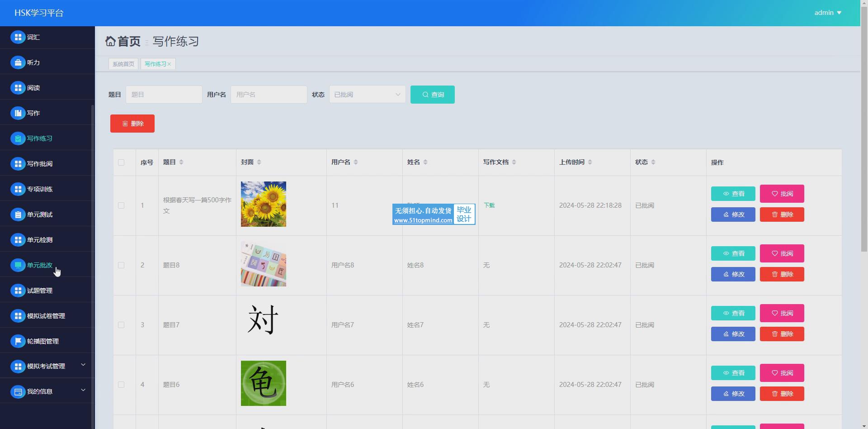Click 查看 for the 题目6 row
Viewport: 868px width, 429px height.
click(733, 373)
